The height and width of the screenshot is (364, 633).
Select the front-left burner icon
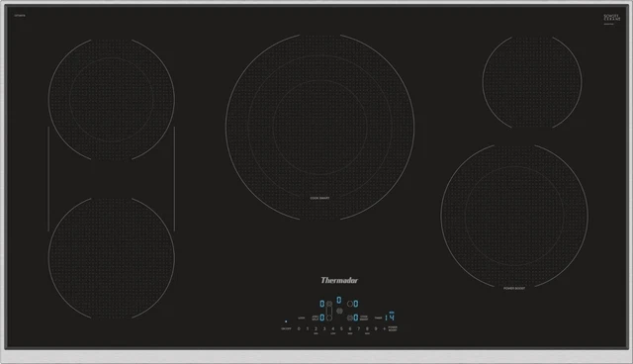click(329, 318)
